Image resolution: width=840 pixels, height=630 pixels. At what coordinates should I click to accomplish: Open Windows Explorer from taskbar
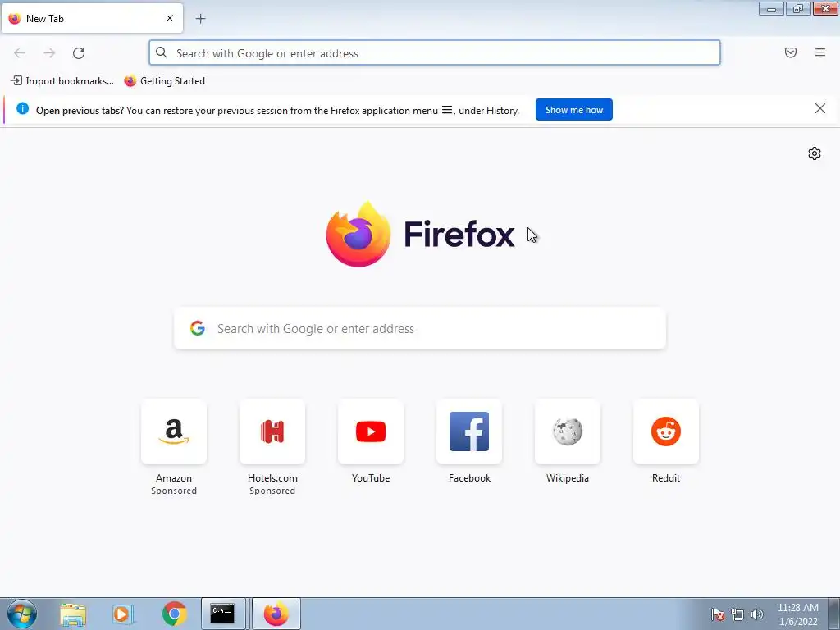tap(73, 614)
